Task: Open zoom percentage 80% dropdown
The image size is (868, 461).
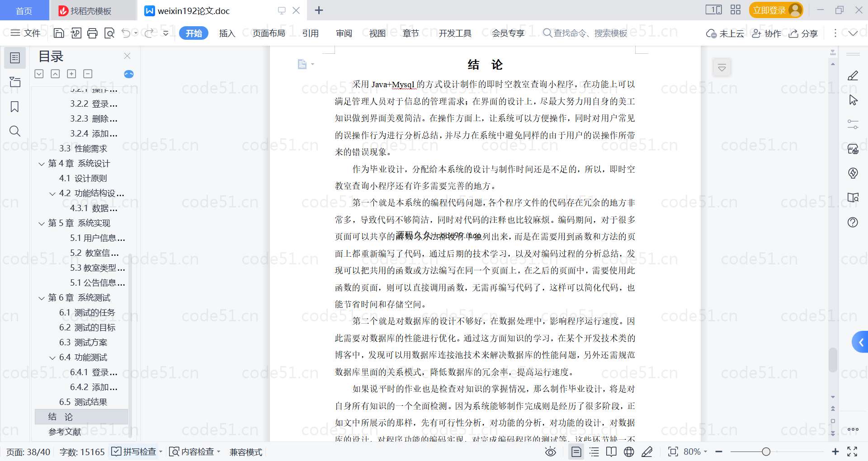Action: pyautogui.click(x=695, y=452)
